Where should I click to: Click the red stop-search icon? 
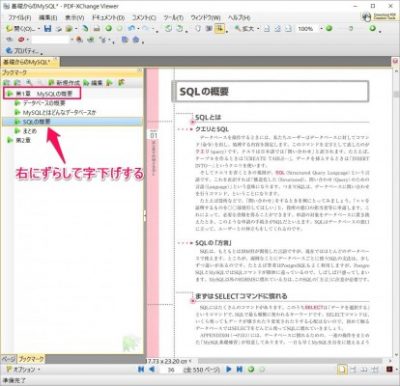tap(22, 40)
